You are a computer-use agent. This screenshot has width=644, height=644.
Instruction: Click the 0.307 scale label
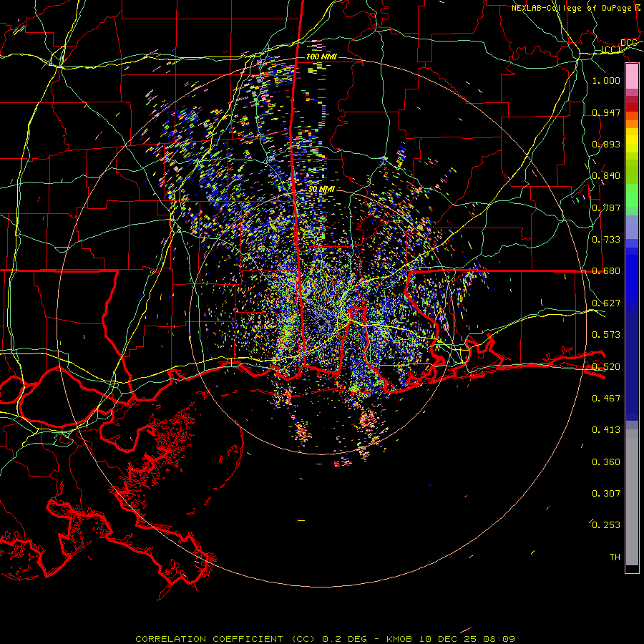click(606, 494)
